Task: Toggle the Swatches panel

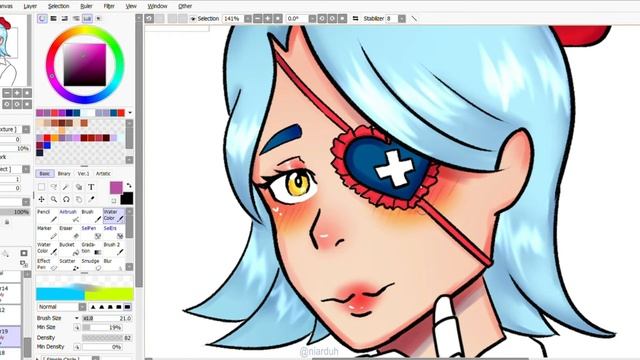Action: [87, 18]
